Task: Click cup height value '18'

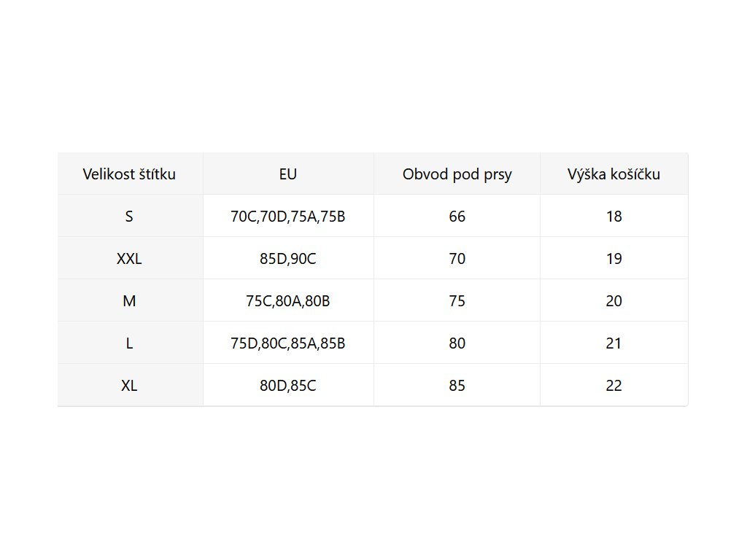Action: tap(614, 217)
